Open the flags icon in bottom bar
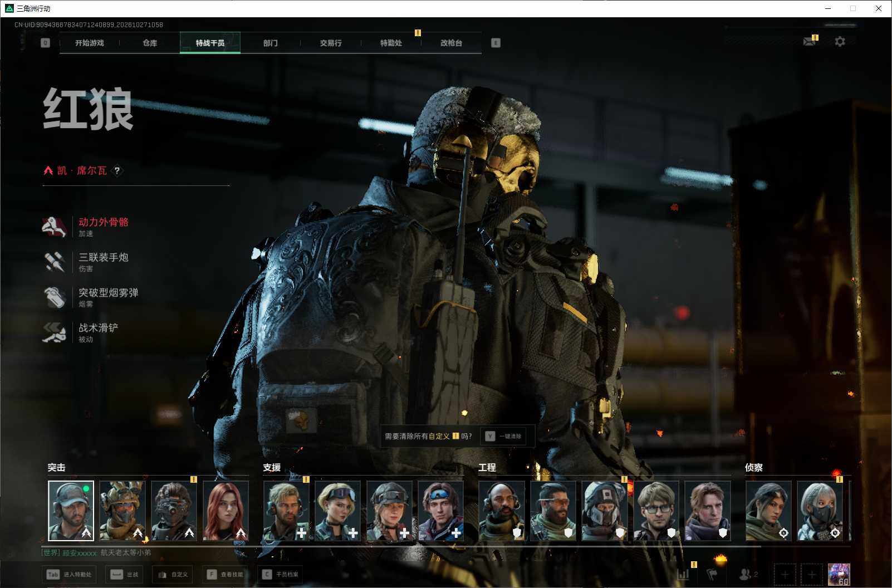Screen dimensions: 892x588 click(x=713, y=574)
